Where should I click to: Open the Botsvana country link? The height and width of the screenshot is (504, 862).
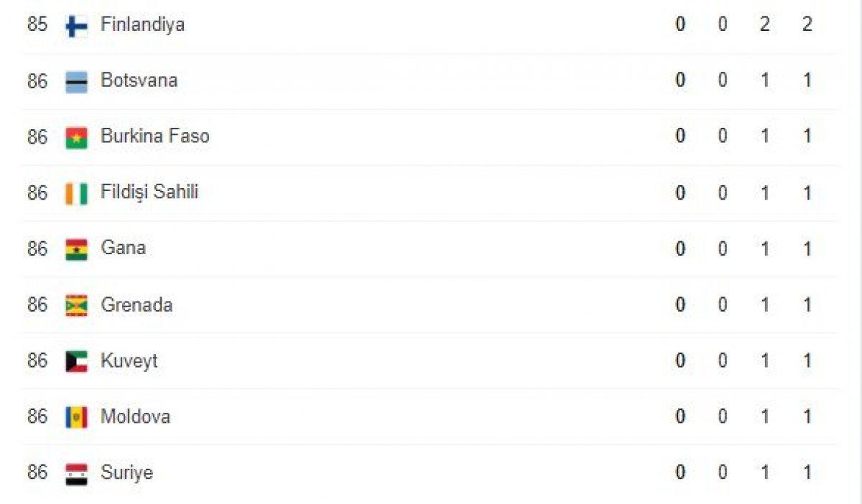(x=139, y=80)
